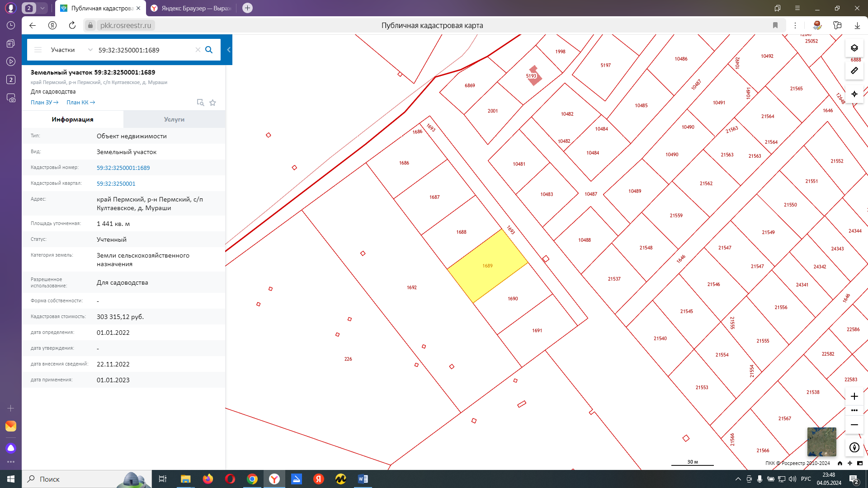Screen dimensions: 868x488
Task: Click the search magnifier icon
Action: [209, 50]
